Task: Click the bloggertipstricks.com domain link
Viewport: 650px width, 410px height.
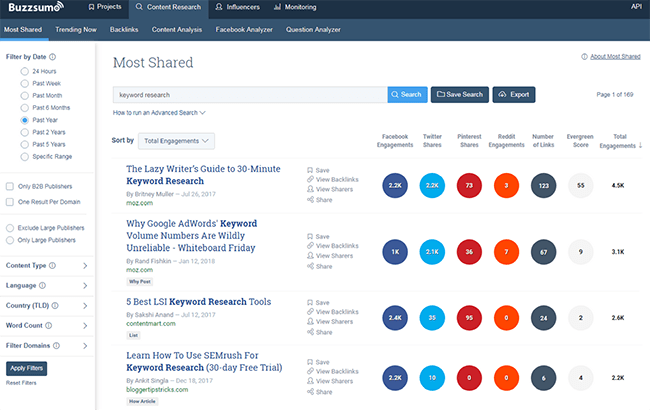Action: pyautogui.click(x=157, y=390)
